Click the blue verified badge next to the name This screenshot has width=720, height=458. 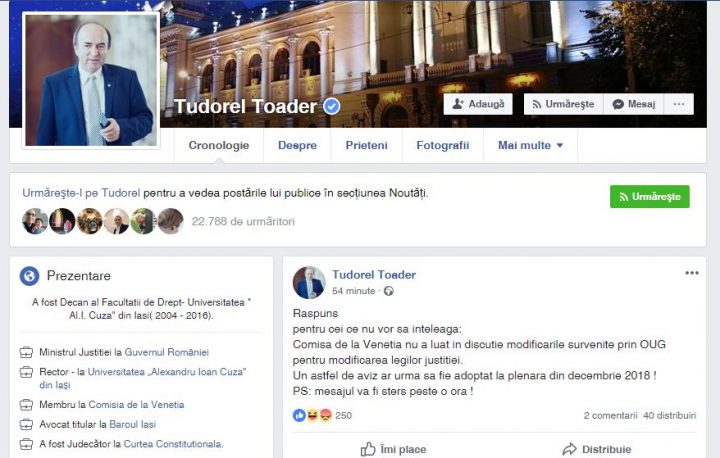(x=332, y=107)
